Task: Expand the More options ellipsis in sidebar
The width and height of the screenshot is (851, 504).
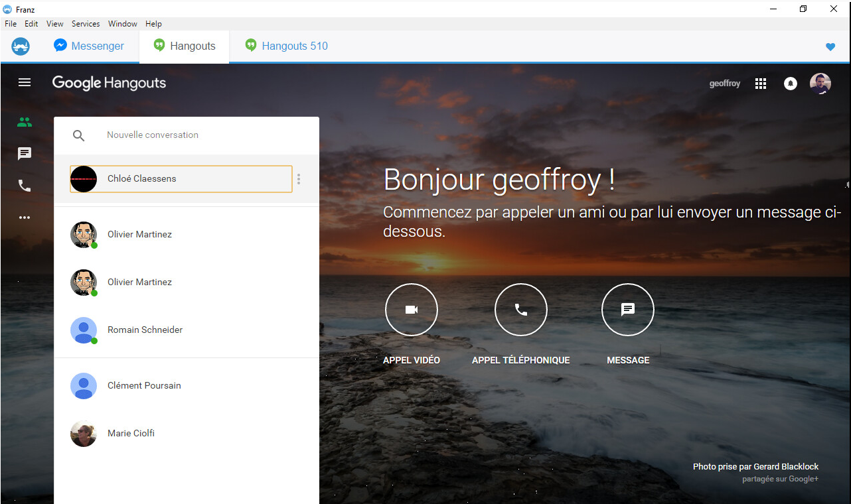Action: (x=25, y=218)
